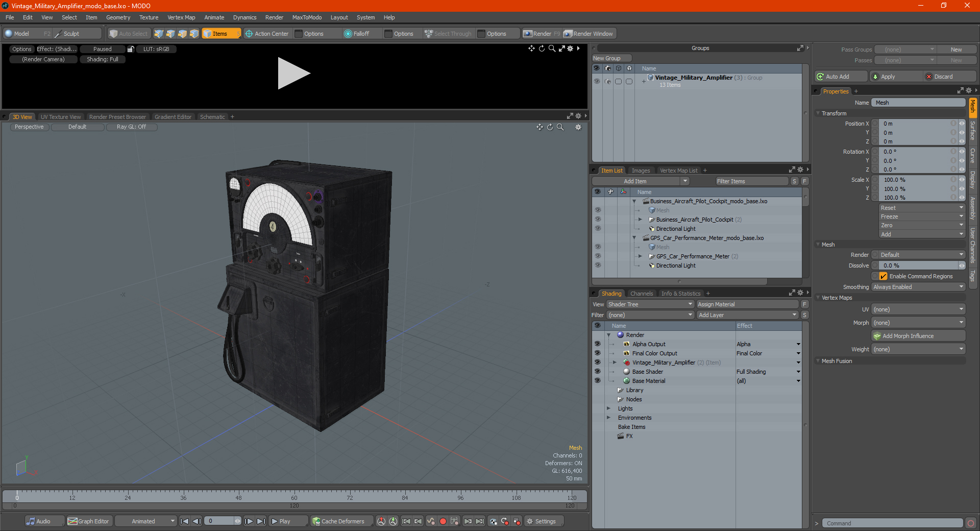Go to first frame

point(185,521)
